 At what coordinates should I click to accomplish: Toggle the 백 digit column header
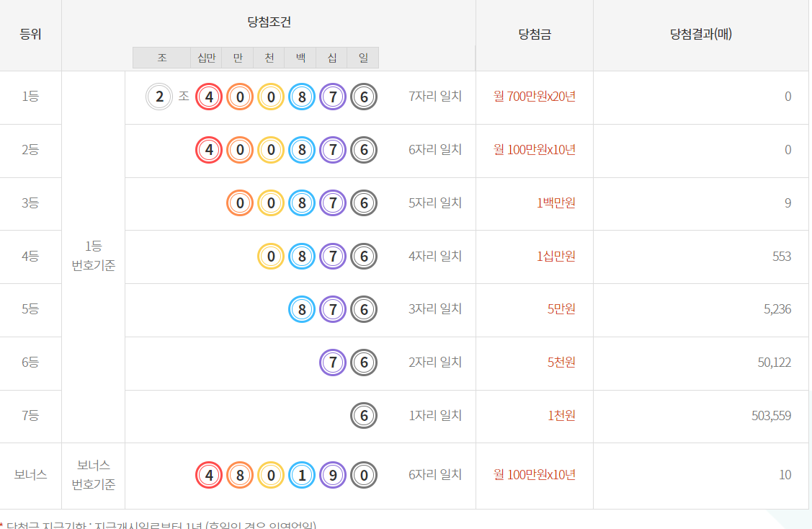[300, 58]
